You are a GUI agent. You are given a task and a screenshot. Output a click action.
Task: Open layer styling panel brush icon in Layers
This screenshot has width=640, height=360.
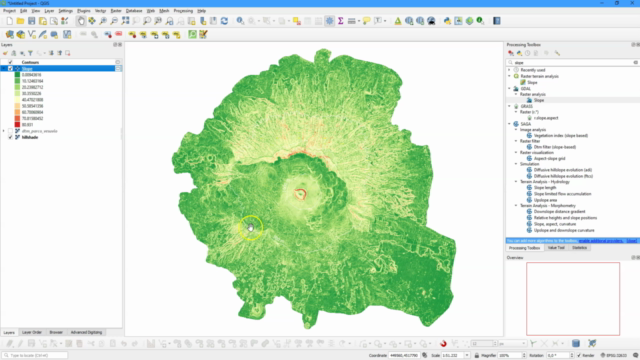pos(5,53)
